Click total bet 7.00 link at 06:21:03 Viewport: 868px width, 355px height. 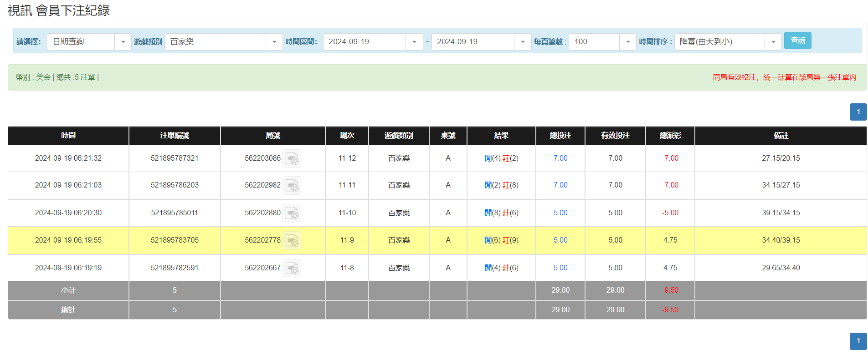560,185
